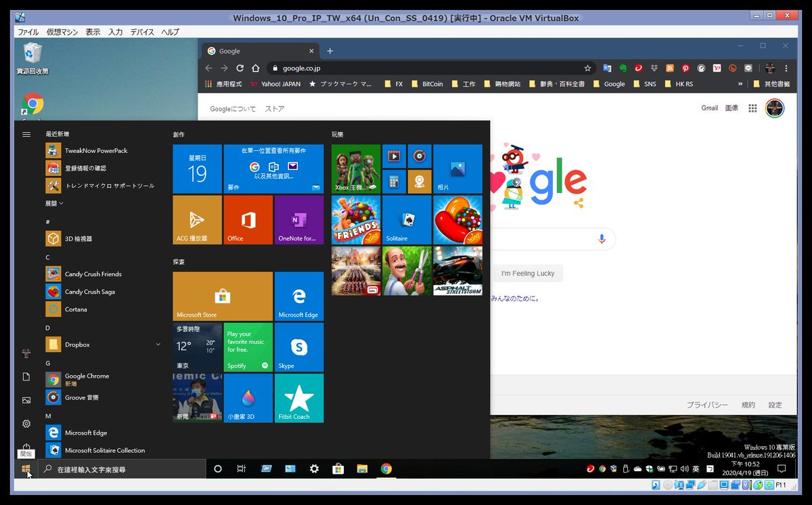Open the Gmail link on Google page

click(x=709, y=108)
